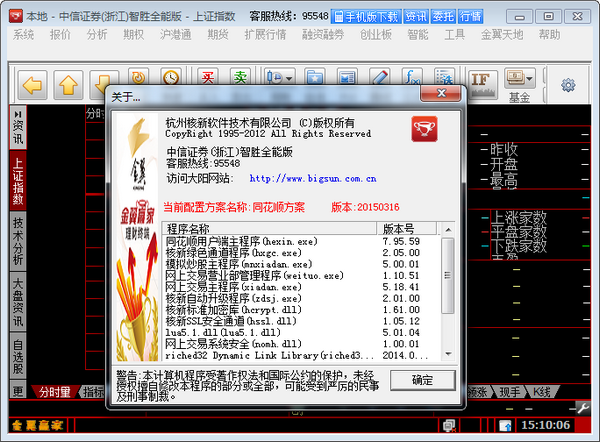
Task: Select the zdsj.exe row
Action: click(x=301, y=298)
